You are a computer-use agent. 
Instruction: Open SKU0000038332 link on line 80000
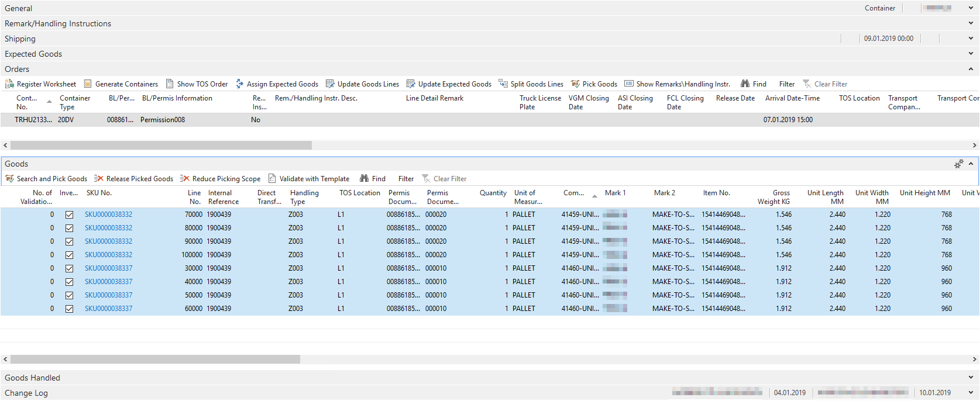point(108,228)
